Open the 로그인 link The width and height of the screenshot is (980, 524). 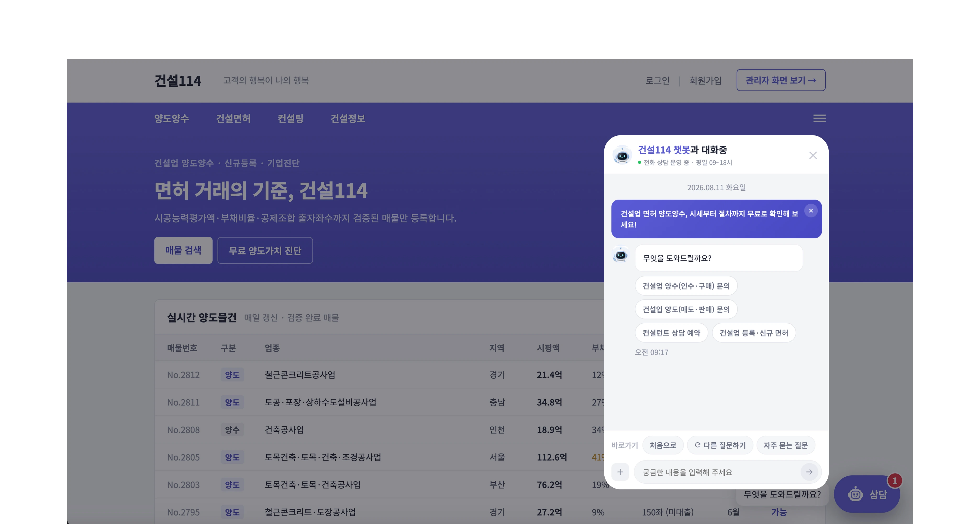pyautogui.click(x=658, y=80)
